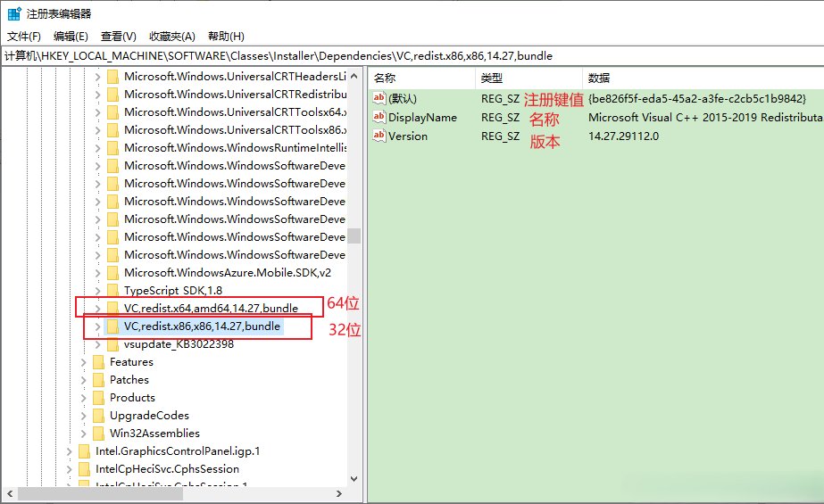Open the 查看(V) menu
Image resolution: width=824 pixels, height=504 pixels.
pyautogui.click(x=118, y=37)
